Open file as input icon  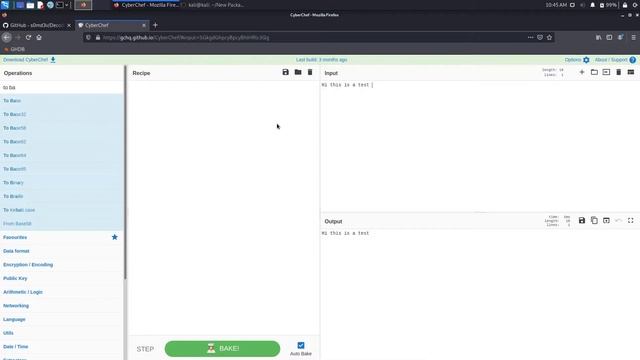606,72
